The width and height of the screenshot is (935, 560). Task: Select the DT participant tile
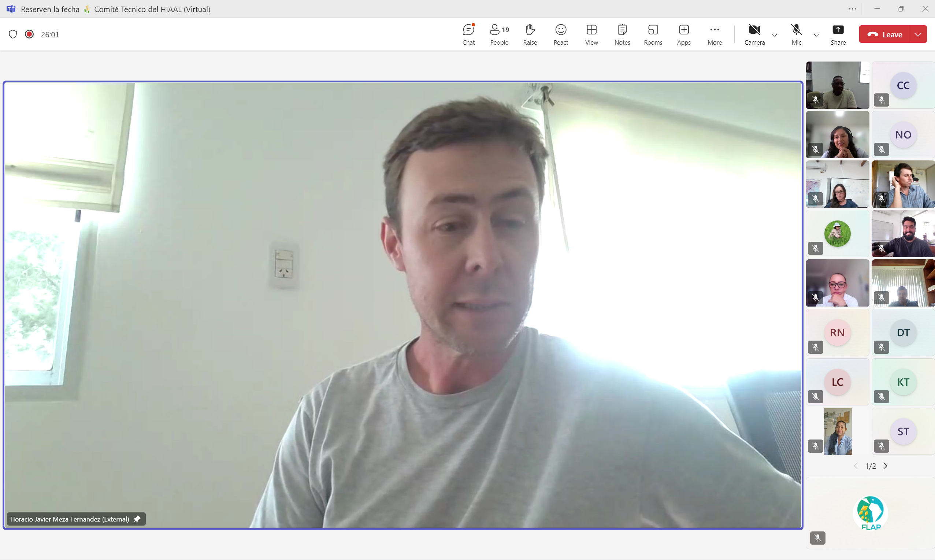(x=903, y=333)
